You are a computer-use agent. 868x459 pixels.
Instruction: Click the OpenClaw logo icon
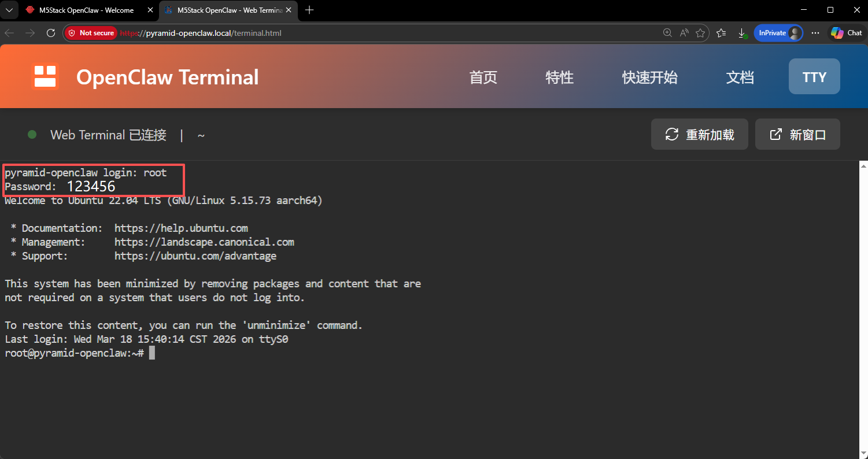(45, 77)
